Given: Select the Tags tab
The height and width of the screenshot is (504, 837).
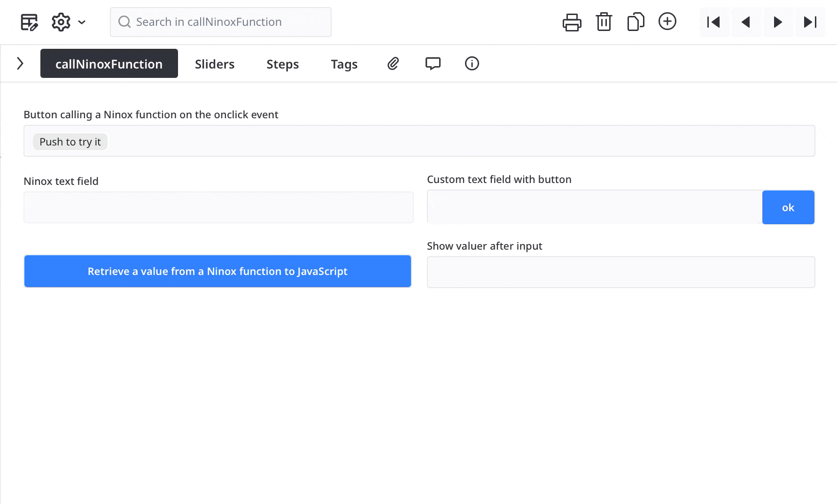Looking at the screenshot, I should pyautogui.click(x=344, y=64).
